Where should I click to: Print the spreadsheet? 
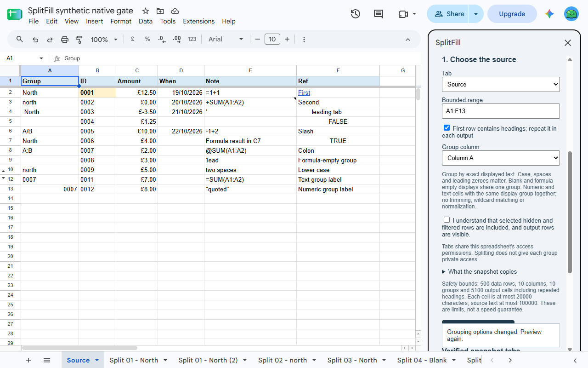(x=65, y=40)
